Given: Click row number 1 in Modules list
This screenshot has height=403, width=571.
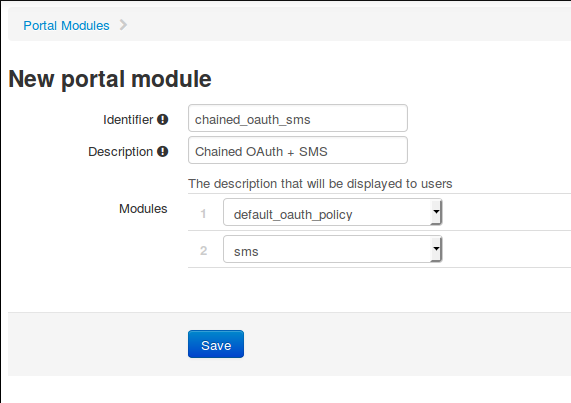Looking at the screenshot, I should point(203,213).
